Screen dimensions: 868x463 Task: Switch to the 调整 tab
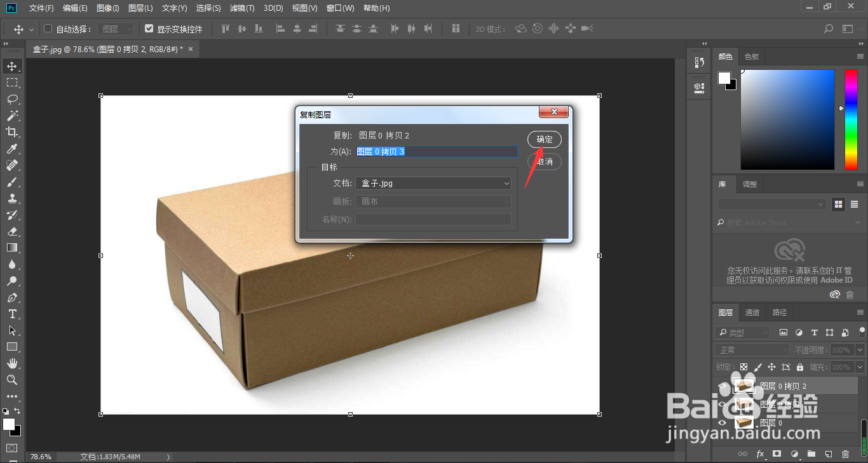point(750,184)
